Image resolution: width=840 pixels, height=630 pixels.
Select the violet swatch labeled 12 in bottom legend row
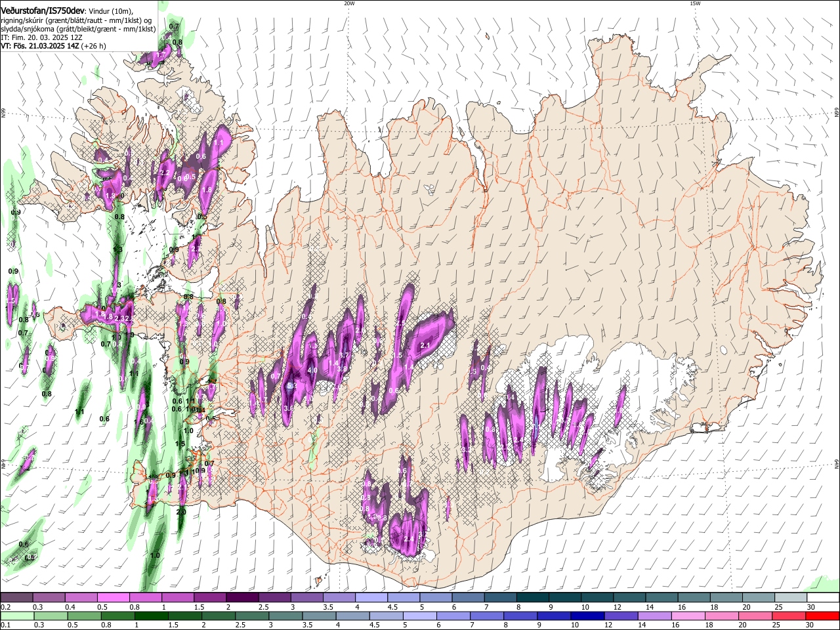pos(622,616)
